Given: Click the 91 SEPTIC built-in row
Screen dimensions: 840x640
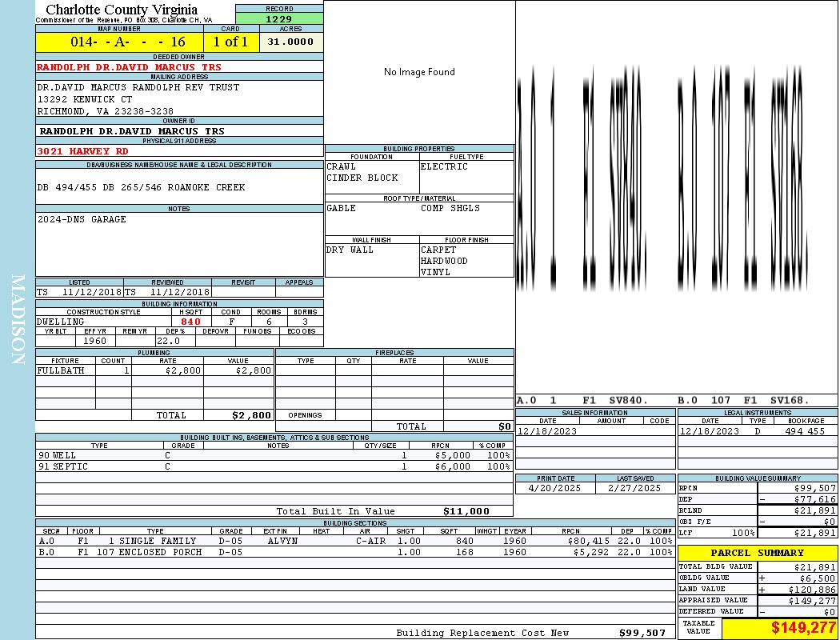Looking at the screenshot, I should pos(274,466).
